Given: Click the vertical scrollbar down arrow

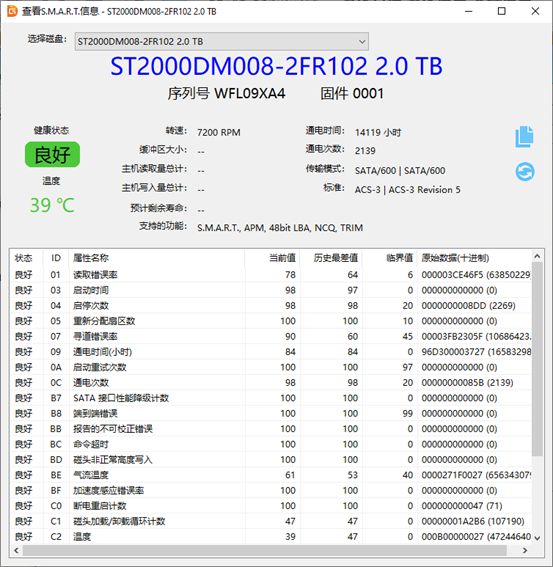Looking at the screenshot, I should tap(537, 538).
